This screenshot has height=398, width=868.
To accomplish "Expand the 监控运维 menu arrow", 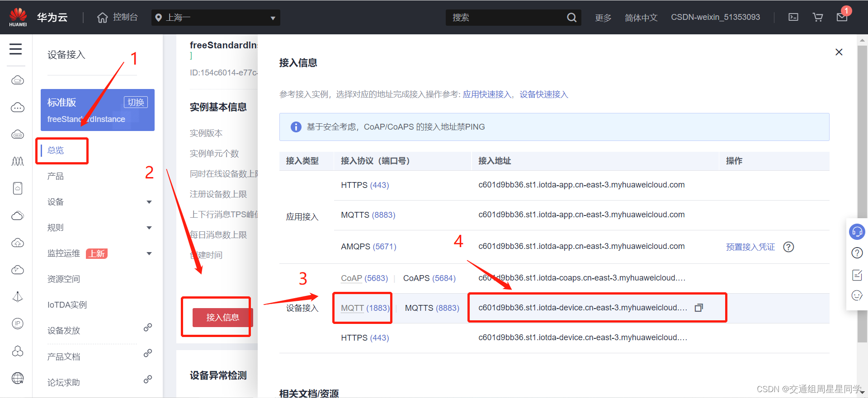I will click(x=149, y=253).
